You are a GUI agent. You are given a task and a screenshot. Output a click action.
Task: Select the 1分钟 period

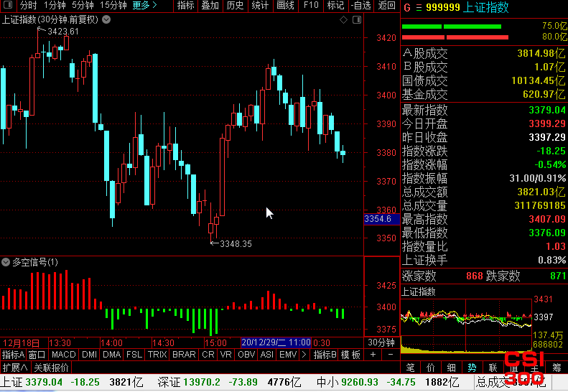point(55,5)
